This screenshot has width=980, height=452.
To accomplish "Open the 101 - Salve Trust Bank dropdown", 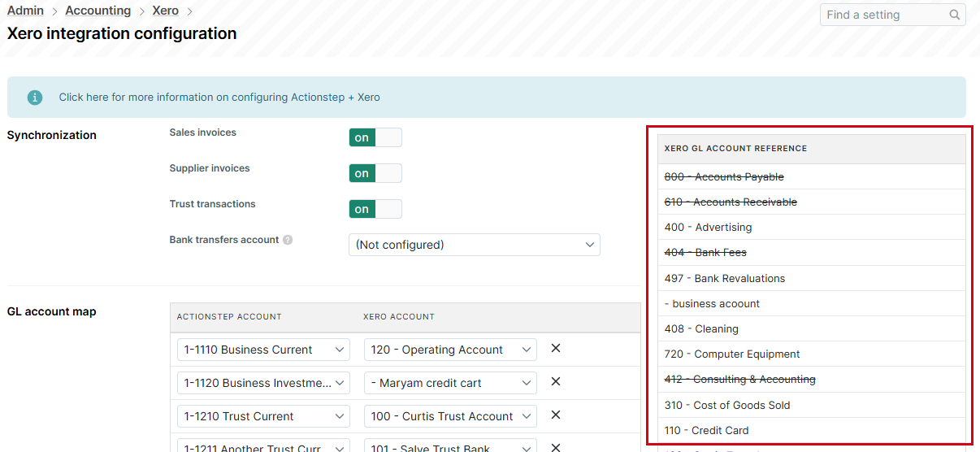I will pyautogui.click(x=450, y=445).
